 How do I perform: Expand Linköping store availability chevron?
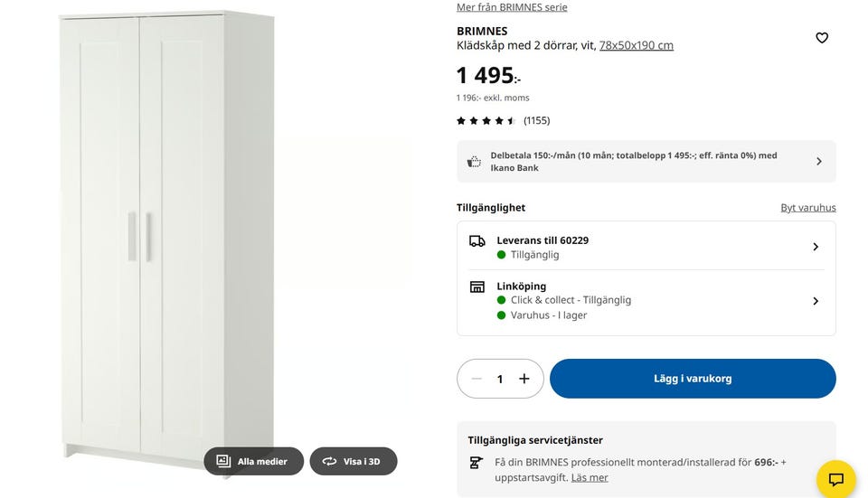point(816,301)
